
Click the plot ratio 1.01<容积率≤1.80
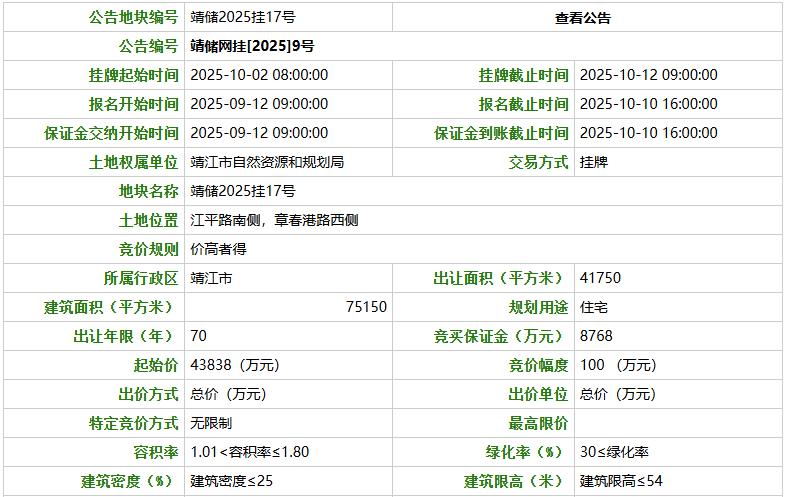(250, 452)
